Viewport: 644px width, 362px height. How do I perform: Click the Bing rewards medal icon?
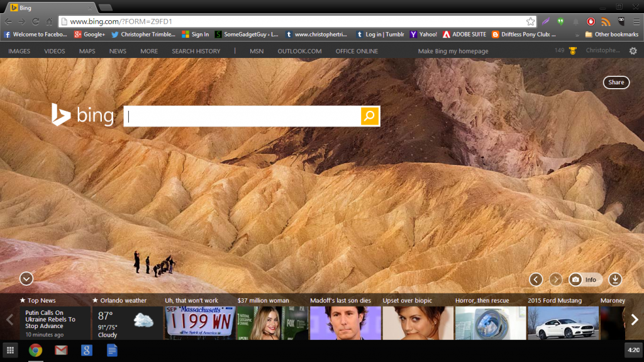click(572, 51)
